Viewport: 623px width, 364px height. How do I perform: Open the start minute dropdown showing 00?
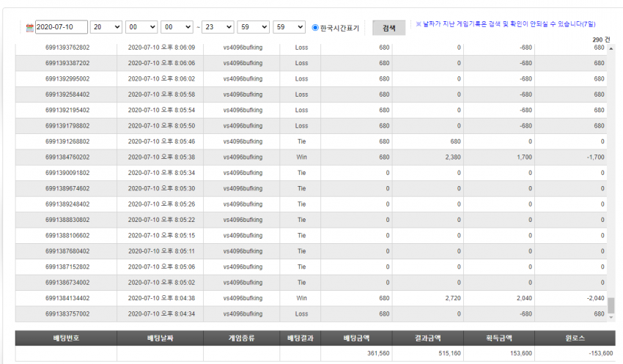click(141, 27)
